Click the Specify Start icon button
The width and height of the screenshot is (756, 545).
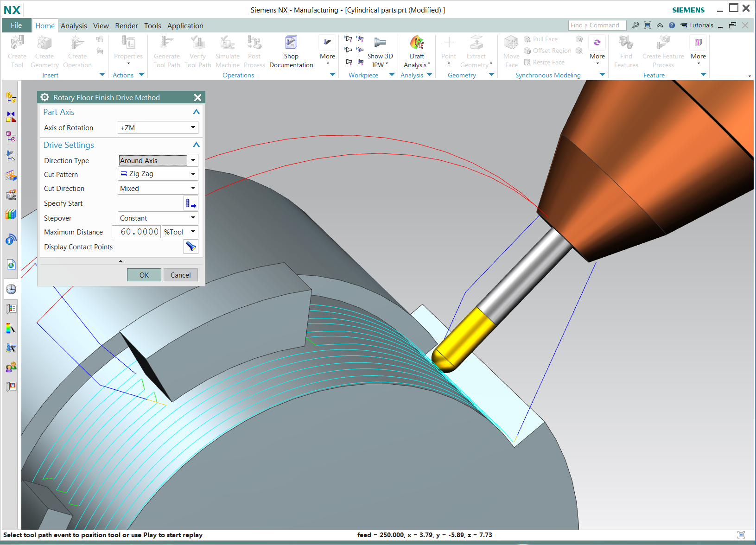click(191, 203)
